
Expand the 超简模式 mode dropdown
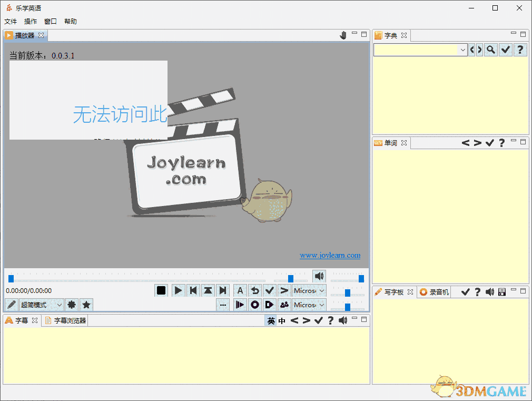[58, 305]
